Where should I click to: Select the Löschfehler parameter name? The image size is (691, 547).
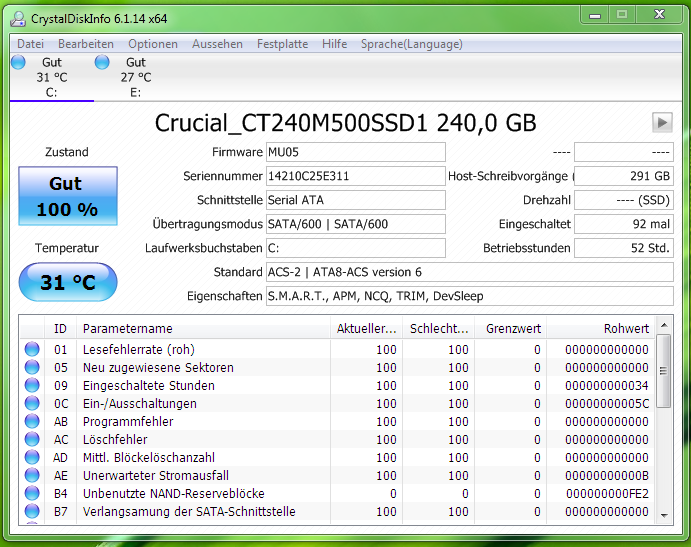[115, 440]
